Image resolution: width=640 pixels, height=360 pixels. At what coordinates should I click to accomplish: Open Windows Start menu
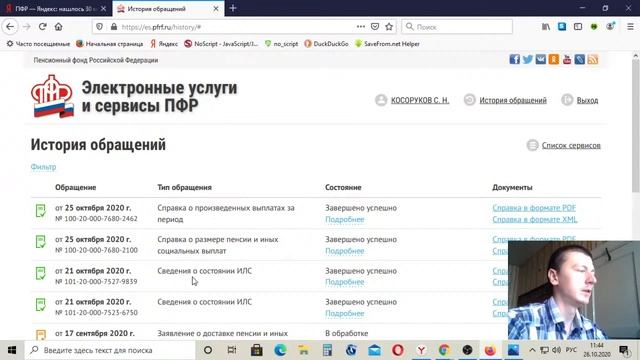12,350
